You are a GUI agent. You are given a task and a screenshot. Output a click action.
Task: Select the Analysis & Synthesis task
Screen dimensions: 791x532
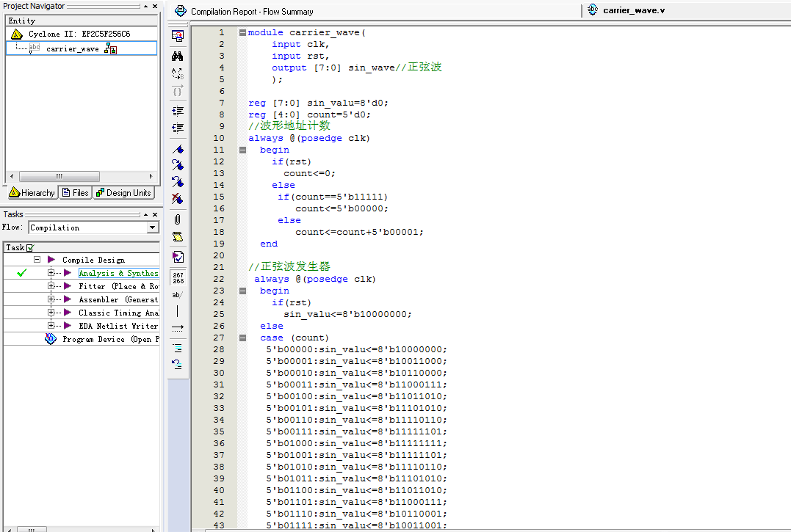118,273
